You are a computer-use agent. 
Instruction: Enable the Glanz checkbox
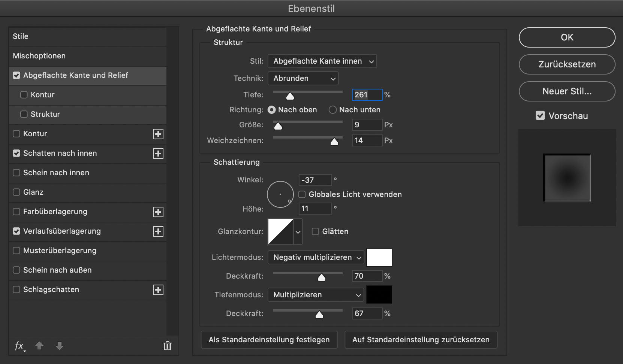click(16, 192)
